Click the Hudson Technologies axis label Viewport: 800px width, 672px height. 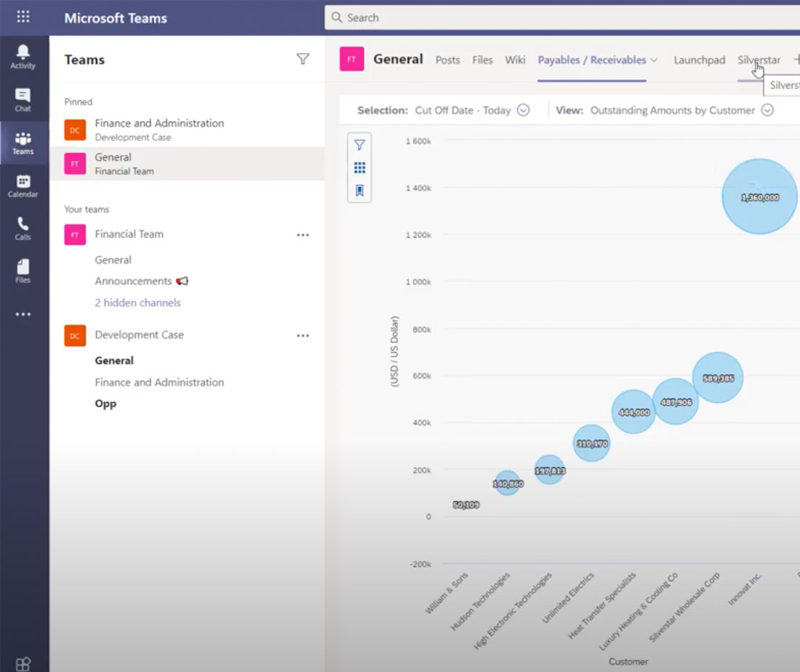tap(480, 601)
